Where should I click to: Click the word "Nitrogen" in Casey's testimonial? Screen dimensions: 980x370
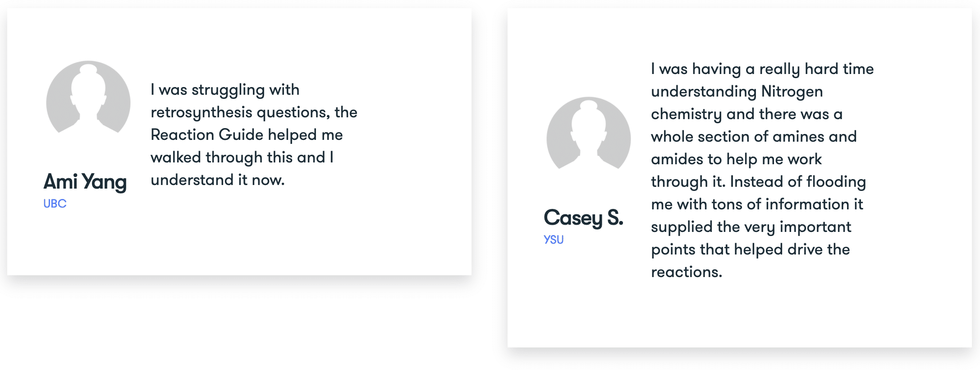(792, 92)
